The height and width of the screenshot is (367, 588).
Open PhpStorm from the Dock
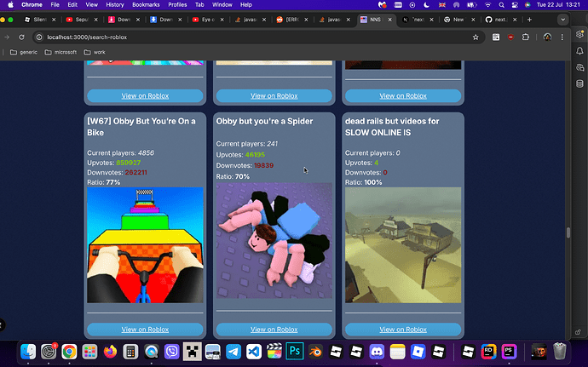coord(509,352)
